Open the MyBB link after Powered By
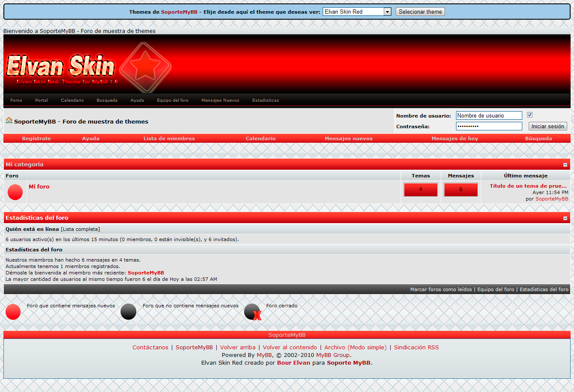The width and height of the screenshot is (574, 392). (264, 355)
